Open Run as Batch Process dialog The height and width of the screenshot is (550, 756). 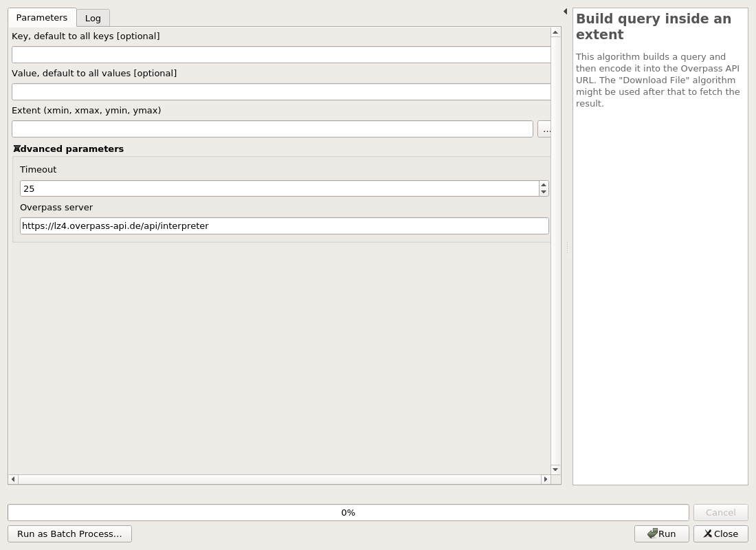[x=69, y=533]
